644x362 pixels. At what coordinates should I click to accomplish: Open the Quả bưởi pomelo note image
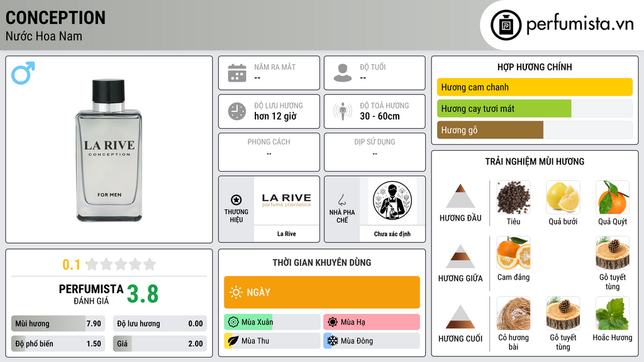click(x=563, y=197)
